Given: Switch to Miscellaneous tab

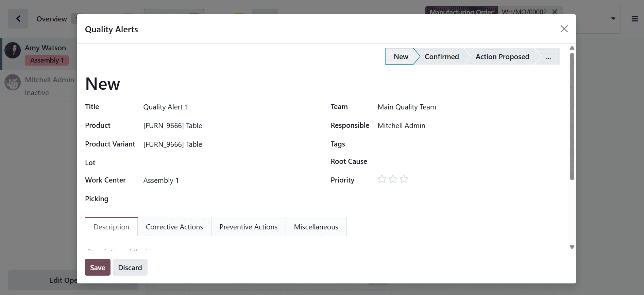Looking at the screenshot, I should 316,227.
